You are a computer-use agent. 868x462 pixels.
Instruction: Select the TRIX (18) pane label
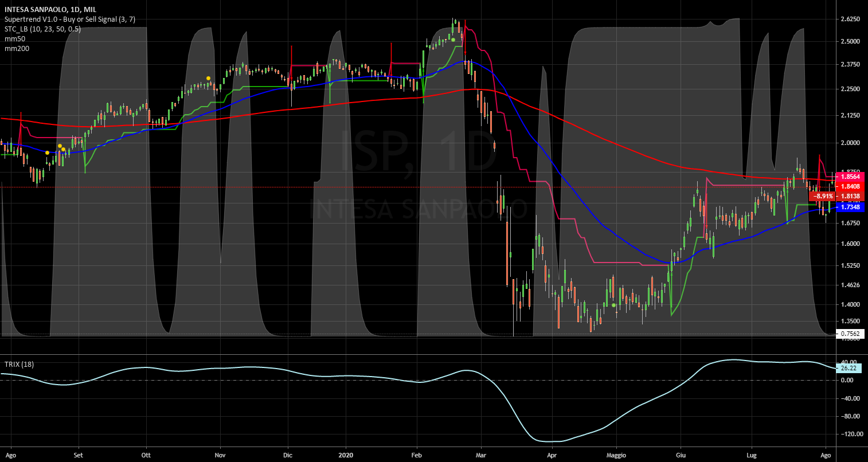pos(19,364)
